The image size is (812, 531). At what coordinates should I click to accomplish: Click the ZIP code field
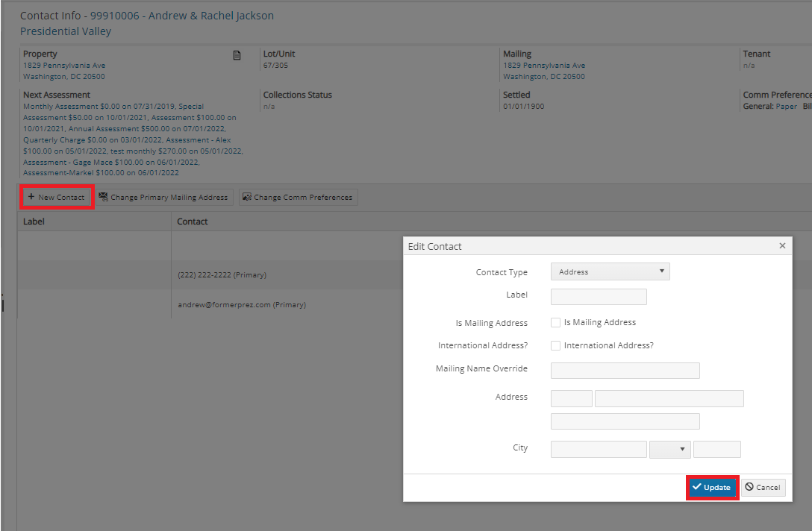pyautogui.click(x=716, y=449)
